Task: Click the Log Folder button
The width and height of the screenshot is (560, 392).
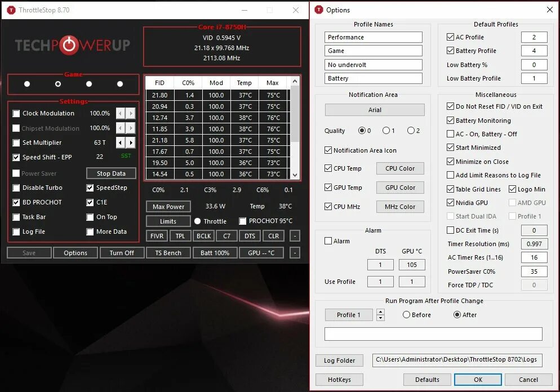Action: pyautogui.click(x=339, y=360)
